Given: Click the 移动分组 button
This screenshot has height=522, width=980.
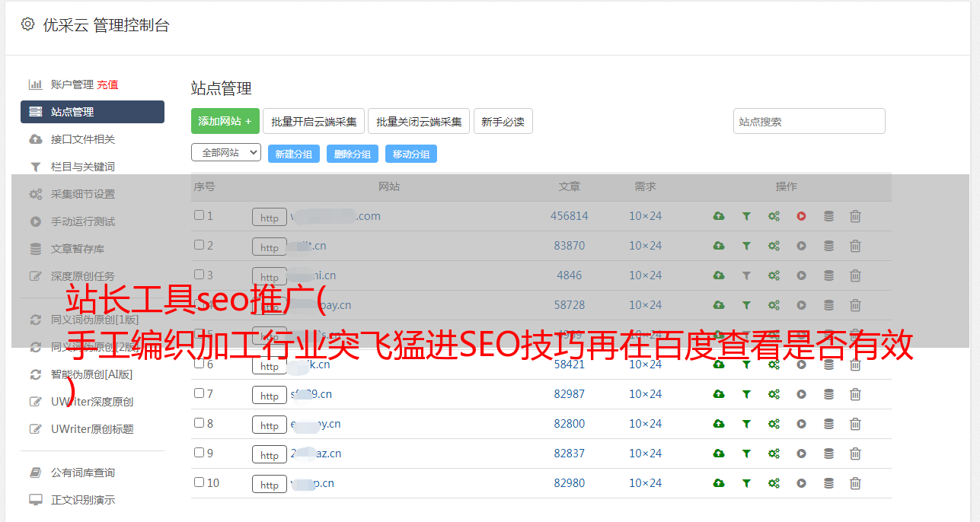Looking at the screenshot, I should tap(411, 154).
